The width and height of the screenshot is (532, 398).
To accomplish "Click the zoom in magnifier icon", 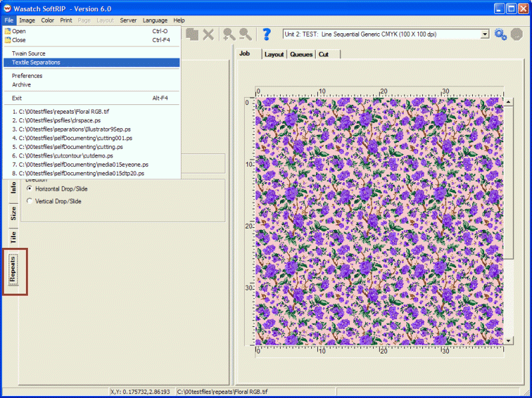I will pos(229,35).
